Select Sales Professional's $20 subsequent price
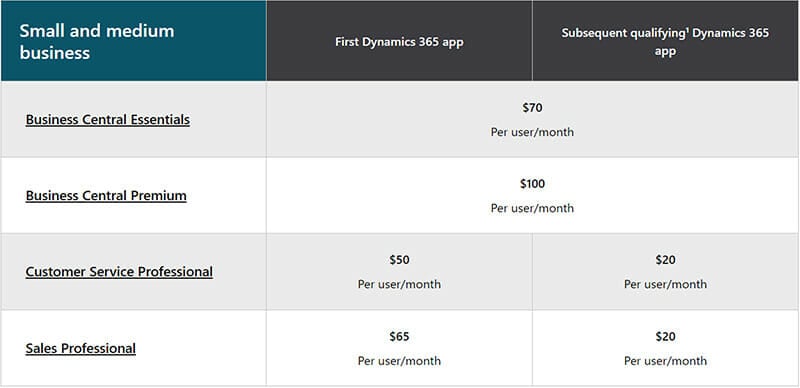 (665, 337)
